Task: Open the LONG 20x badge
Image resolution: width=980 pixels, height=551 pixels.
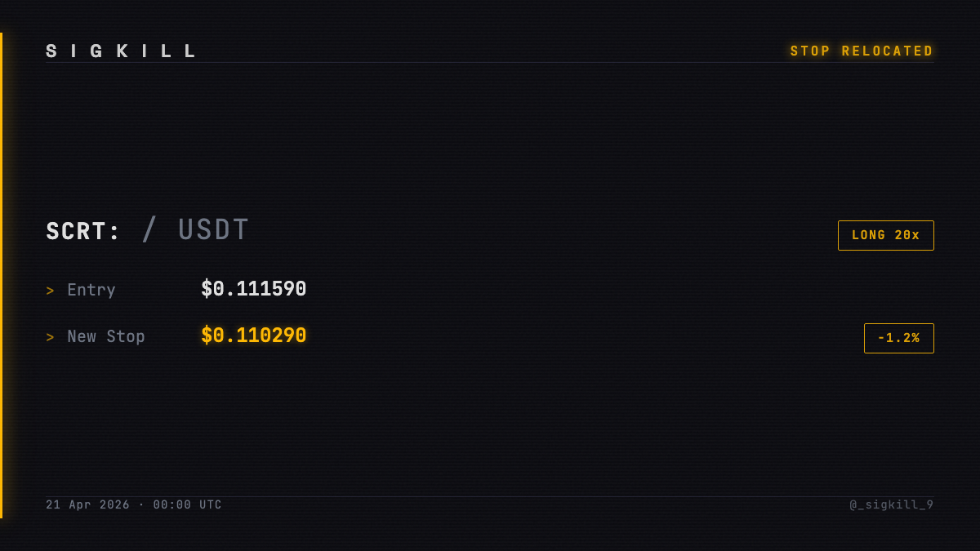Action: pyautogui.click(x=886, y=235)
